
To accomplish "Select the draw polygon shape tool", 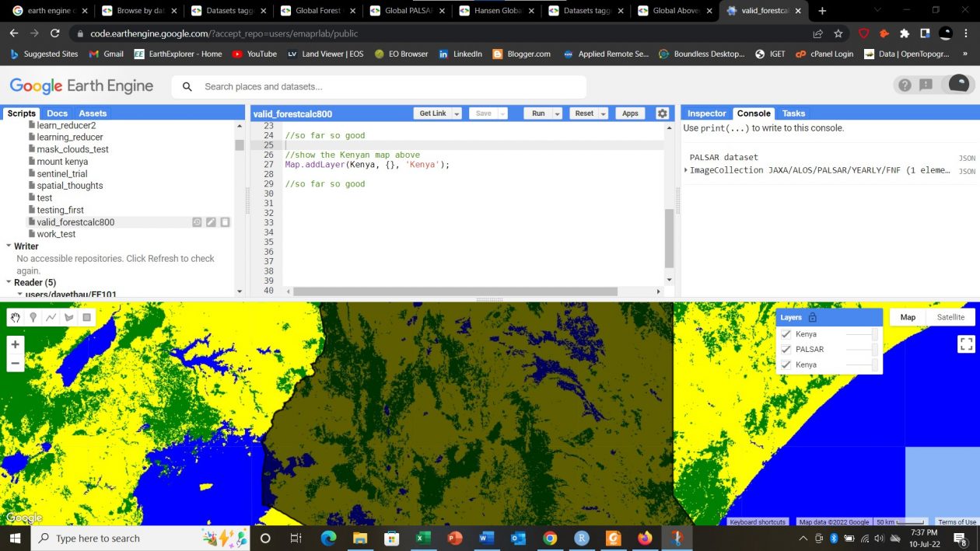I will [x=69, y=317].
